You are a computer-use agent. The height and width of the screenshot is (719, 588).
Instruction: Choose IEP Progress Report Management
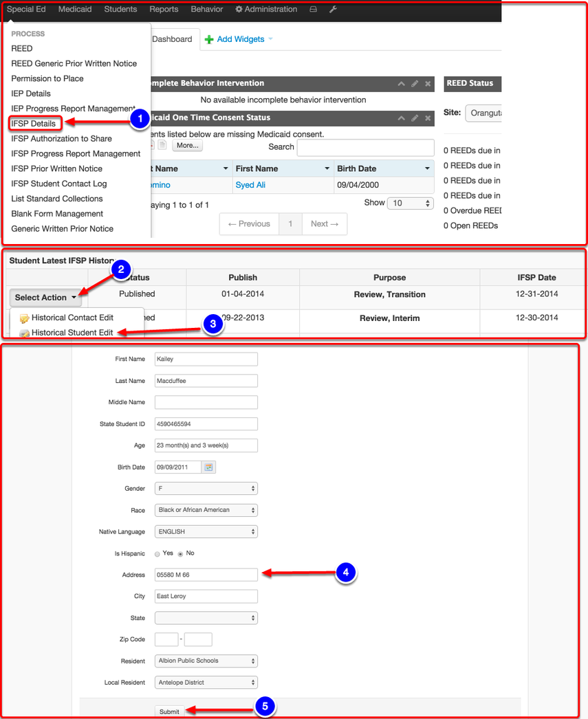coord(74,109)
